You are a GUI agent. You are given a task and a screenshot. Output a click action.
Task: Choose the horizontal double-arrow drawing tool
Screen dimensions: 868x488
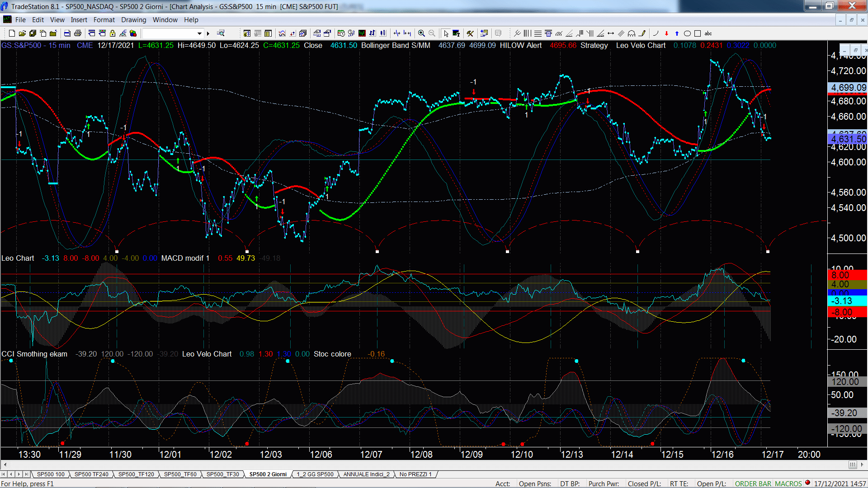pyautogui.click(x=611, y=33)
